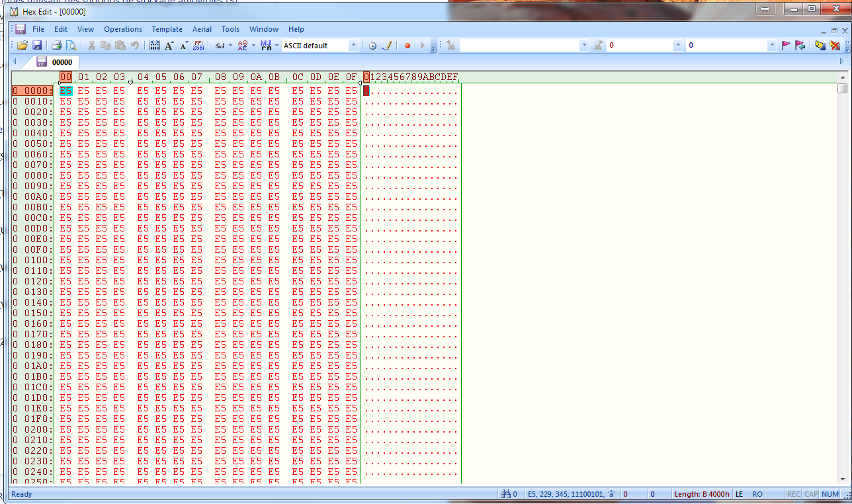The image size is (852, 504).
Task: Click inside the empty find text field
Action: click(x=519, y=46)
